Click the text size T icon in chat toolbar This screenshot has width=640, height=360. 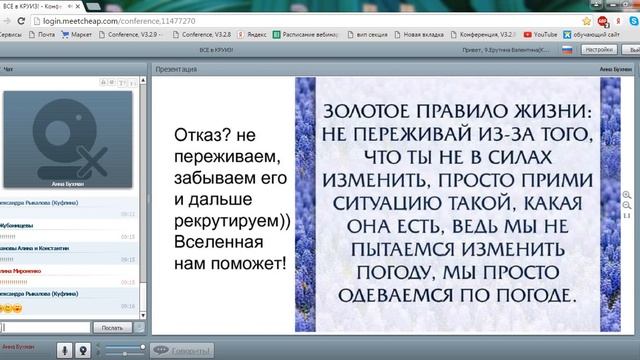coord(122,83)
